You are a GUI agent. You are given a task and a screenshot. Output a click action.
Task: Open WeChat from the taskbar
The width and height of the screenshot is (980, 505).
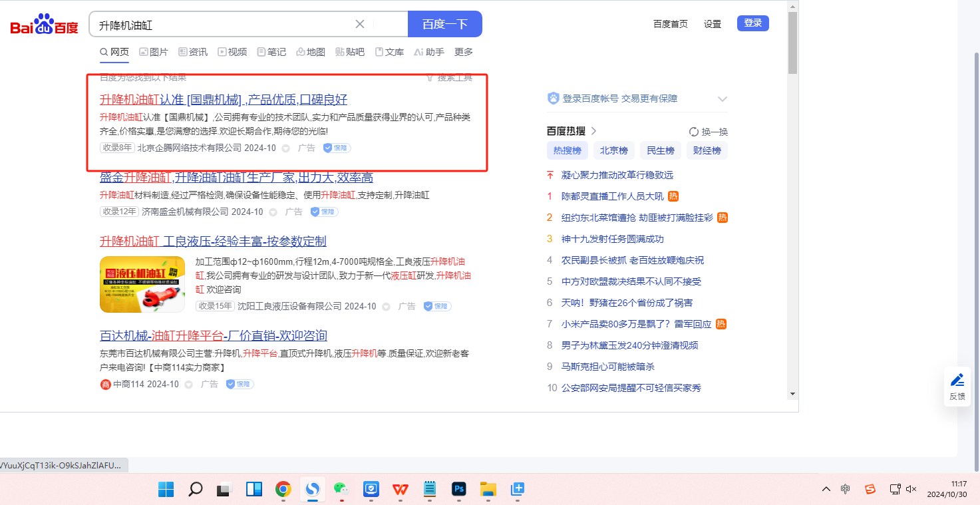pyautogui.click(x=341, y=489)
